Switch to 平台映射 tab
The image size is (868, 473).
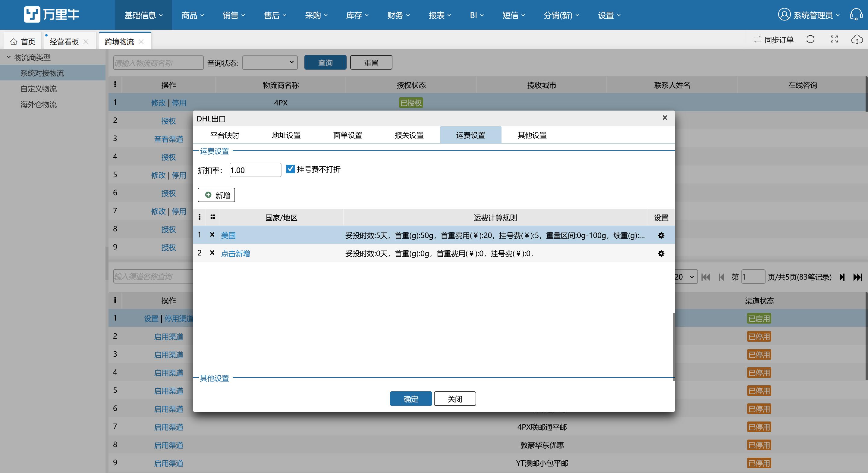pos(225,135)
